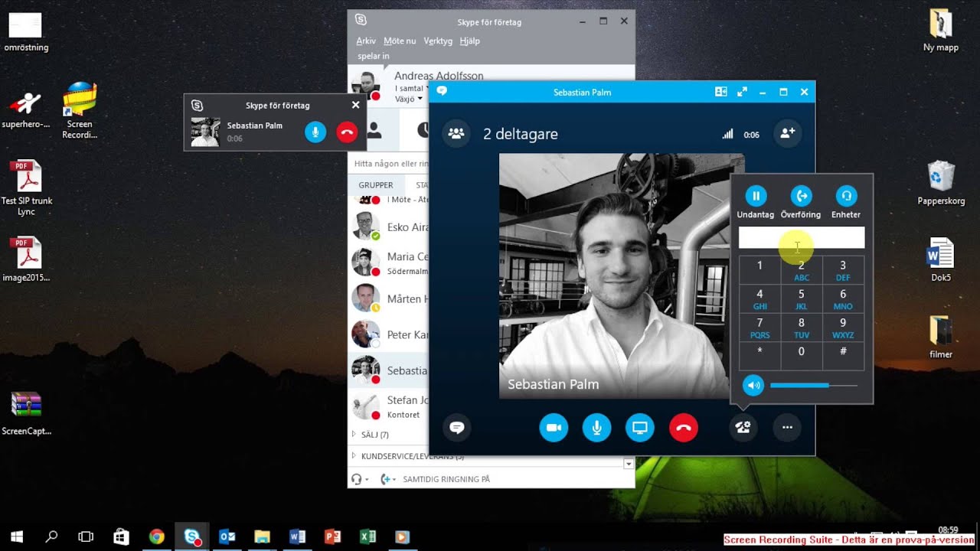This screenshot has height=551, width=980.
Task: Select contact Maria in the list
Action: [389, 262]
